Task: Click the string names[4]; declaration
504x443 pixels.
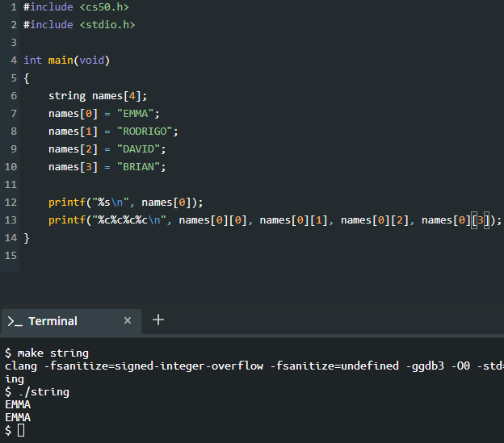Action: click(98, 96)
